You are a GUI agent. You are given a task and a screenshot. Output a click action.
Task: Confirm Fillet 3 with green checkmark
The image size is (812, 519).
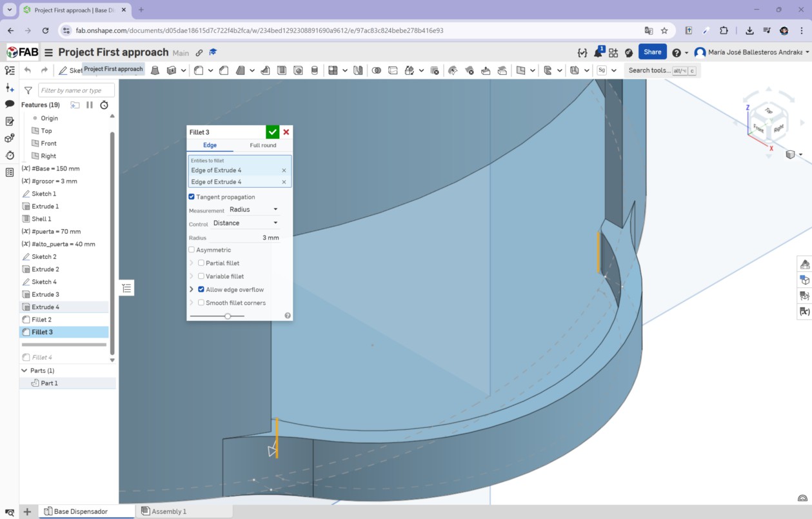coord(273,132)
